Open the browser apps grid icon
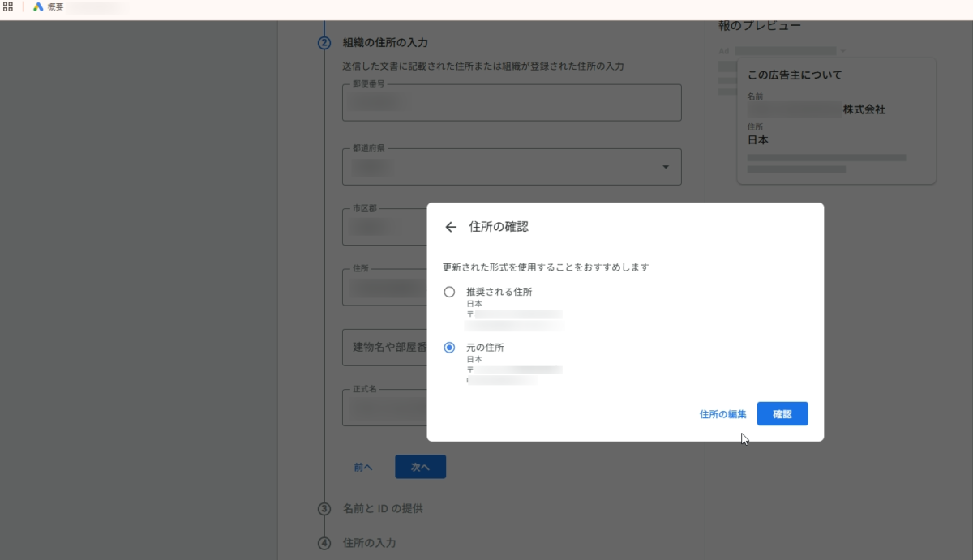Image resolution: width=973 pixels, height=560 pixels. 8,6
